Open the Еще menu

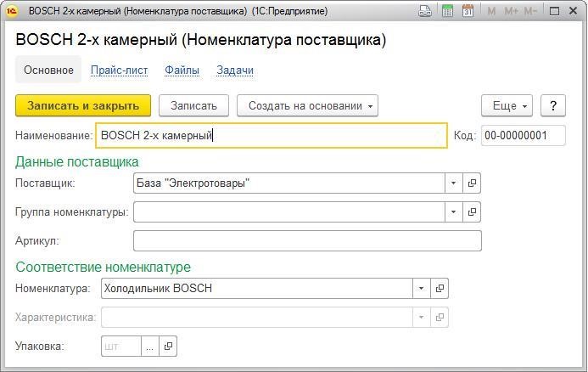(x=507, y=106)
